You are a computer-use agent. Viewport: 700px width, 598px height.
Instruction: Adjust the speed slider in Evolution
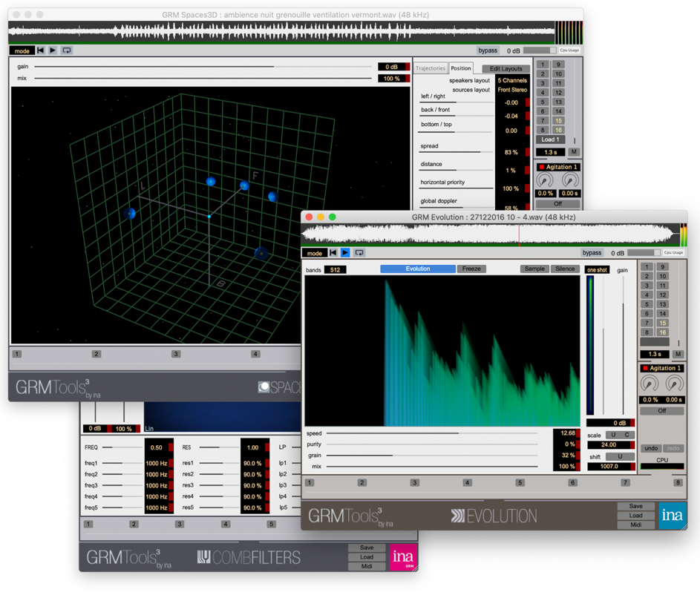click(x=432, y=433)
